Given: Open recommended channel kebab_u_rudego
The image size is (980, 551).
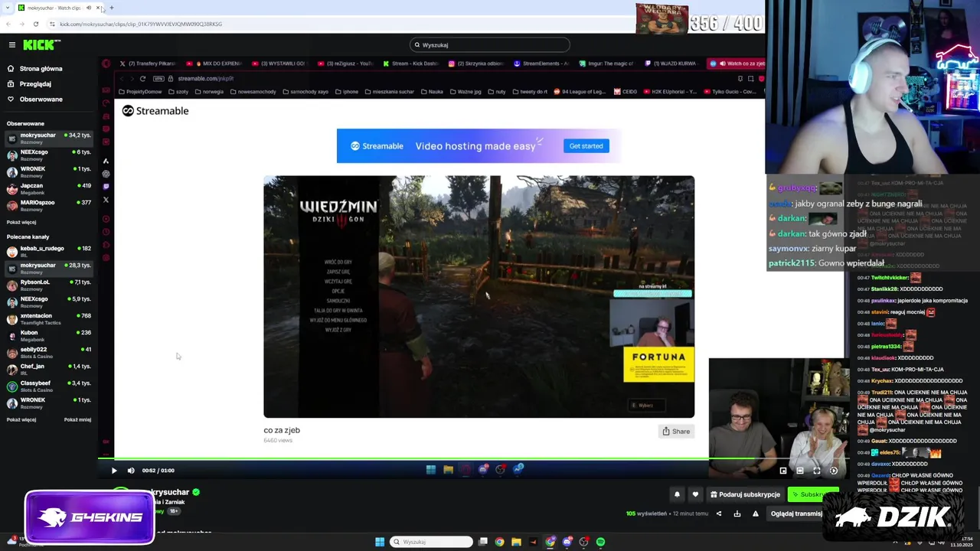Looking at the screenshot, I should (x=47, y=251).
